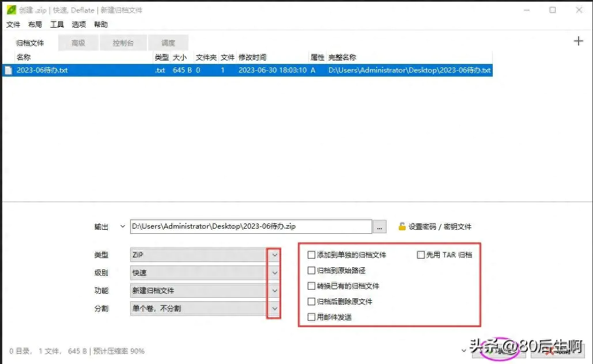Image resolution: width=593 pixels, height=364 pixels.
Task: Click the PeaZip app icon in title bar
Action: [10, 10]
